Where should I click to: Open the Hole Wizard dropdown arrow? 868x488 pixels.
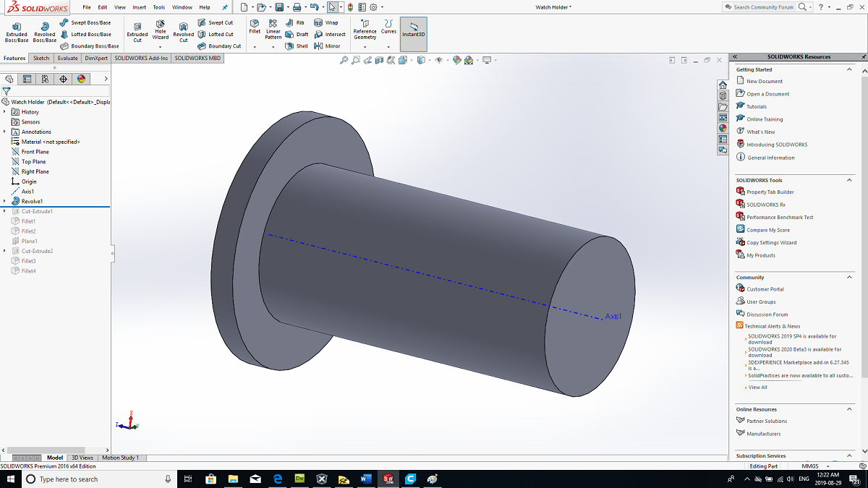(x=161, y=47)
